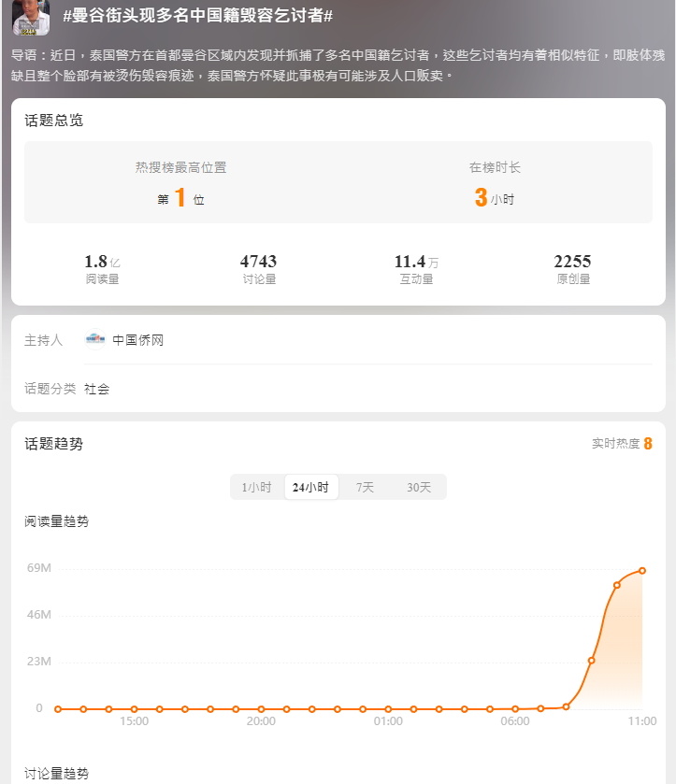This screenshot has width=676, height=784.
Task: Click the 2255 原创量 statistic
Action: (572, 268)
